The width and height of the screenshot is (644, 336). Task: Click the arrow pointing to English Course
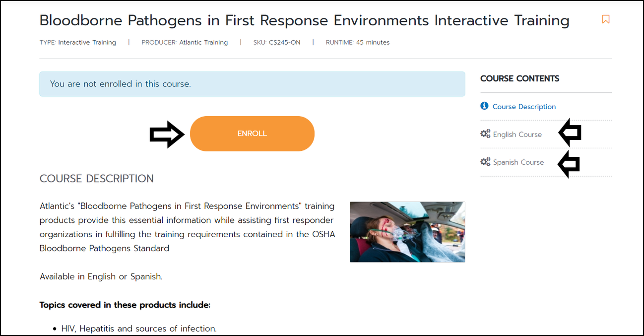click(x=570, y=133)
